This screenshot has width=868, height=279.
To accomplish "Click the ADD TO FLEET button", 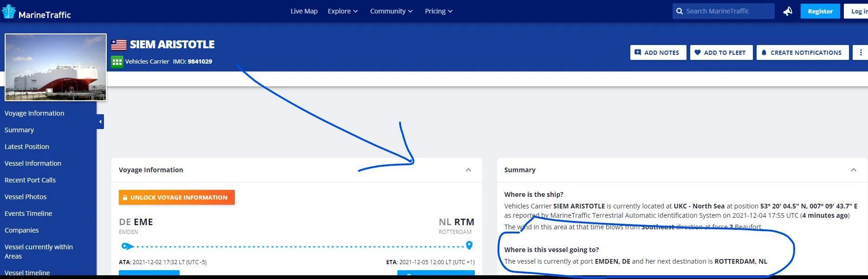I will tap(721, 52).
